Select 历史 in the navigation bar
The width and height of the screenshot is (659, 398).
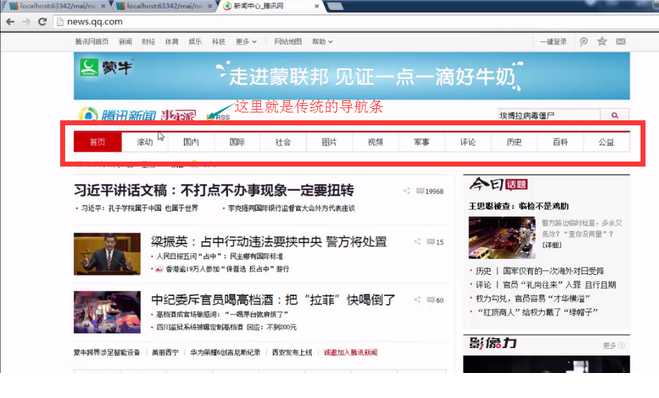[x=514, y=142]
